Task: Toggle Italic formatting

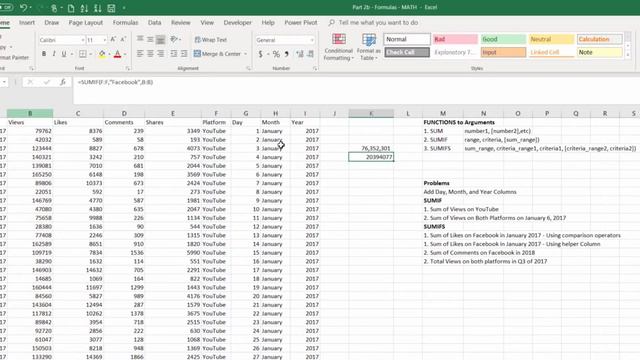Action: coord(54,53)
